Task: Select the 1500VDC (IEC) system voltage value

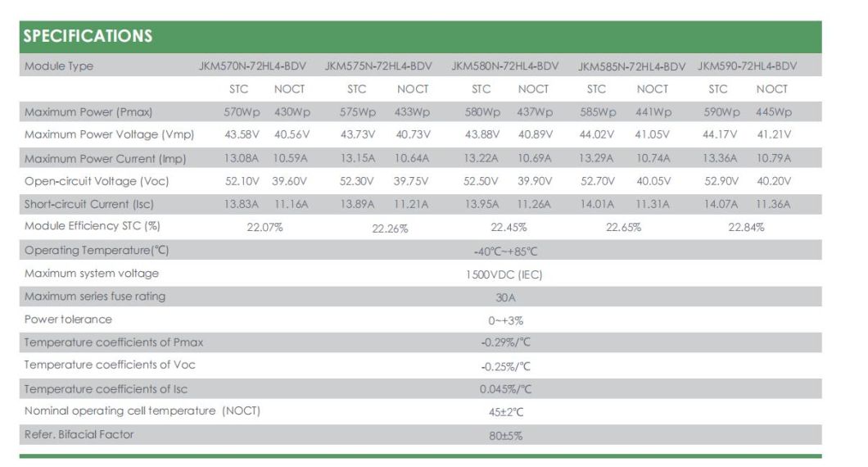Action: pyautogui.click(x=504, y=274)
